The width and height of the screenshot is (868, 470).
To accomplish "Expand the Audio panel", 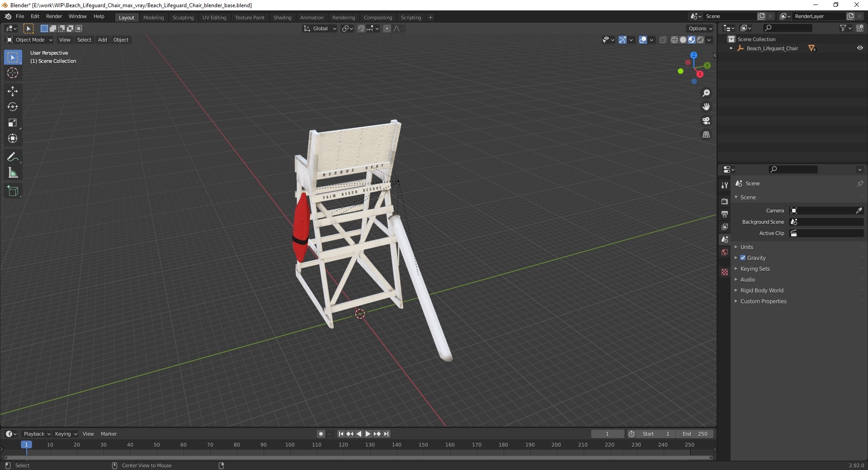I will tap(747, 280).
